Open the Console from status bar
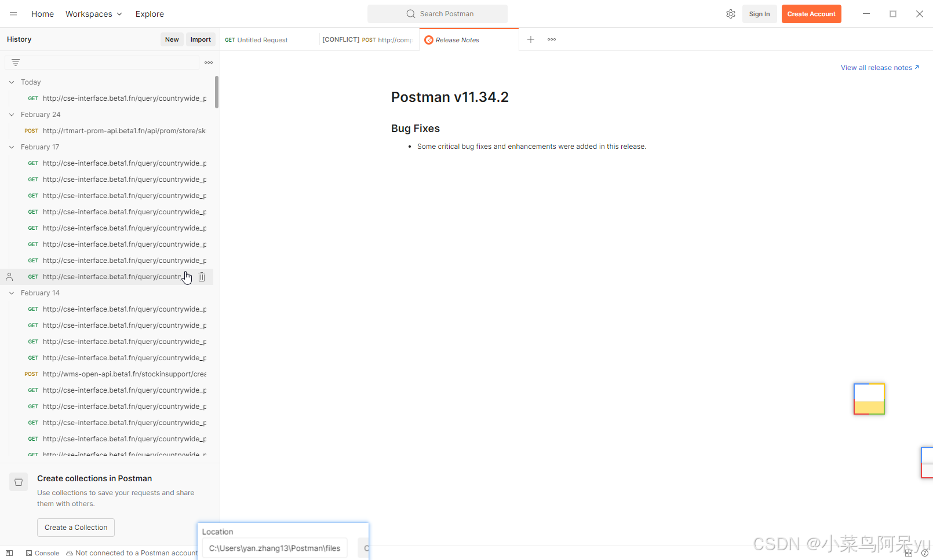 pos(42,553)
